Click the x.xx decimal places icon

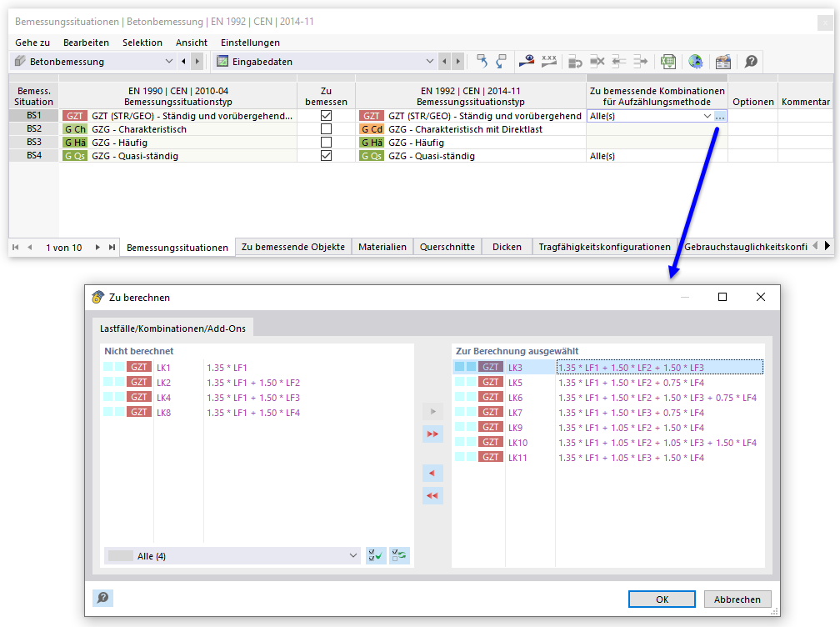coord(549,62)
